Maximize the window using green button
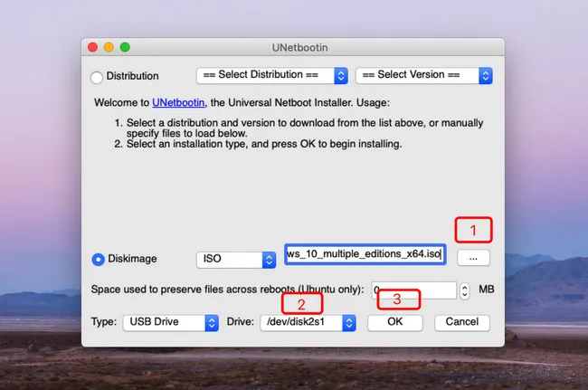 coord(124,47)
